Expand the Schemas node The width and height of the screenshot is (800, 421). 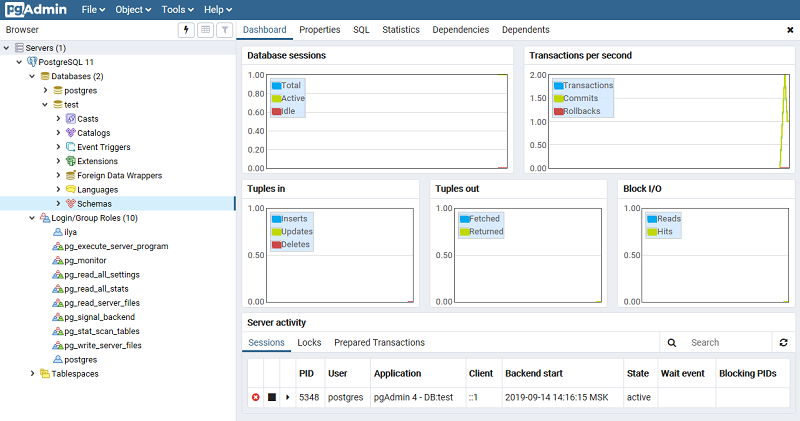58,204
